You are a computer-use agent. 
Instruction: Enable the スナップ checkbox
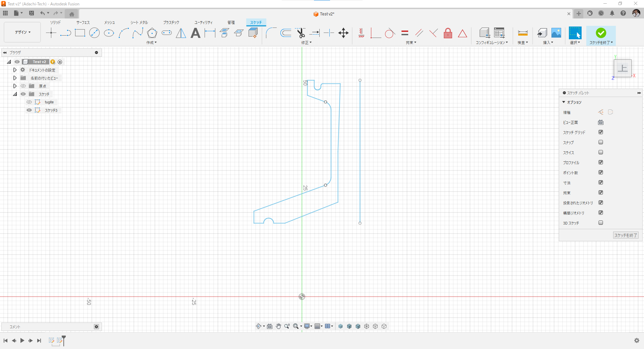coord(601,142)
